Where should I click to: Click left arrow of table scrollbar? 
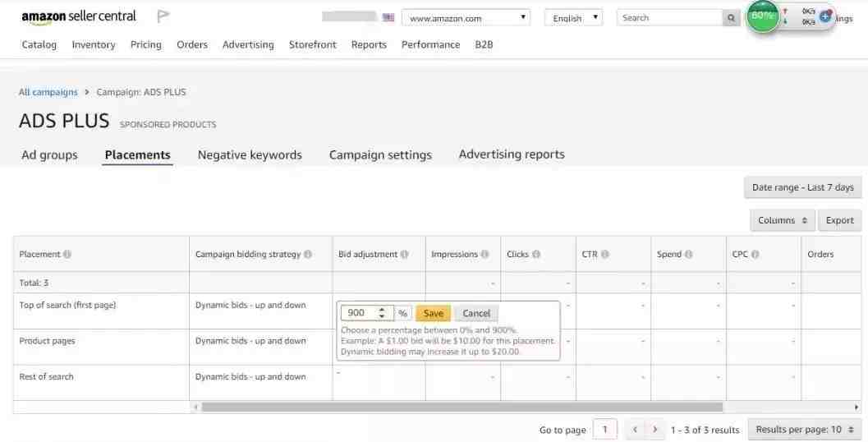pyautogui.click(x=195, y=407)
